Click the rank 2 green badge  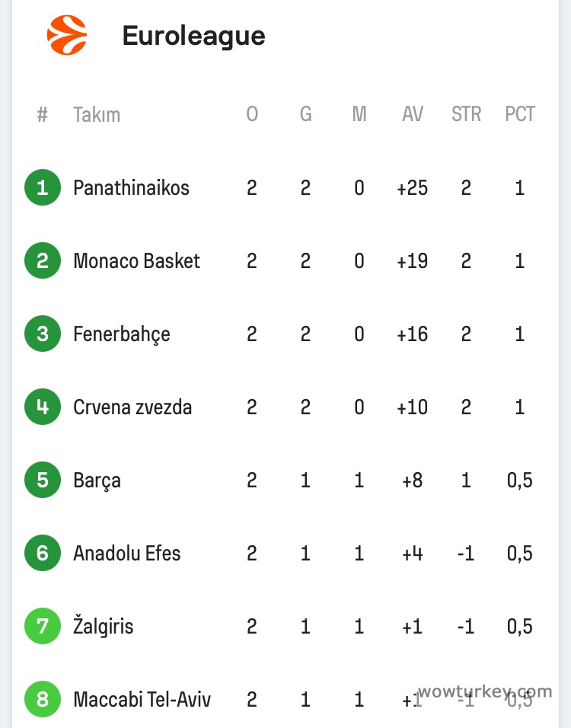(43, 260)
